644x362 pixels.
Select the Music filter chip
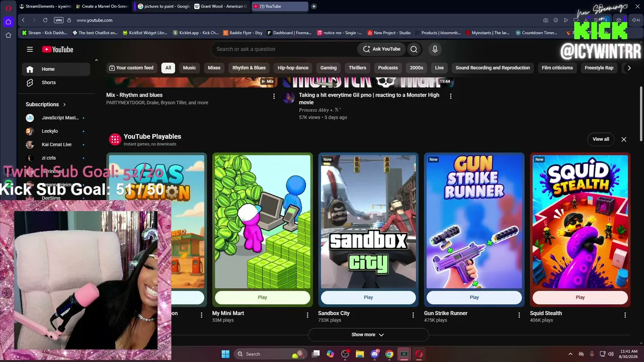click(189, 68)
